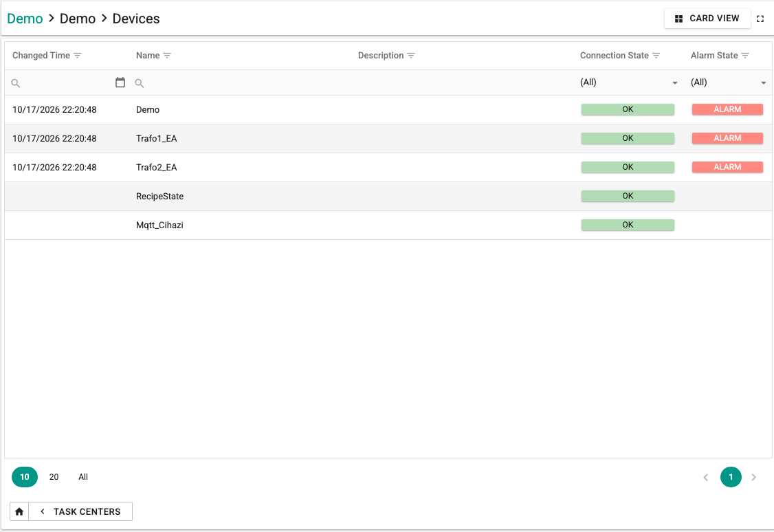Click the second Demo breadcrumb
774x532 pixels.
point(78,19)
